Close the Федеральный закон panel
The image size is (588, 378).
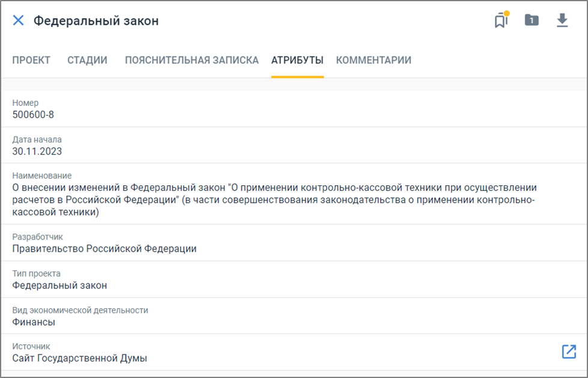(x=19, y=20)
